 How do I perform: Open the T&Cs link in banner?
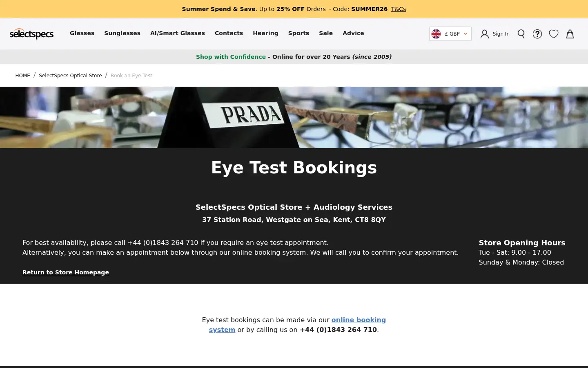pyautogui.click(x=399, y=9)
